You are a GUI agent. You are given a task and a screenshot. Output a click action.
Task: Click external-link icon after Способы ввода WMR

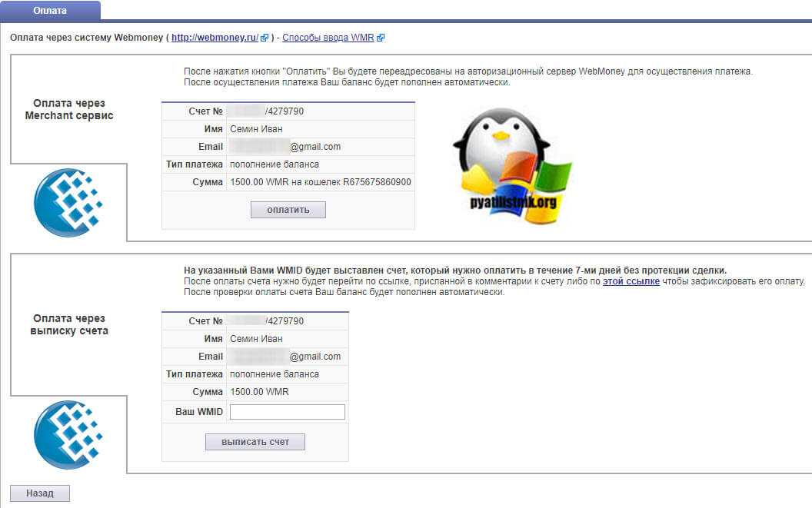381,38
